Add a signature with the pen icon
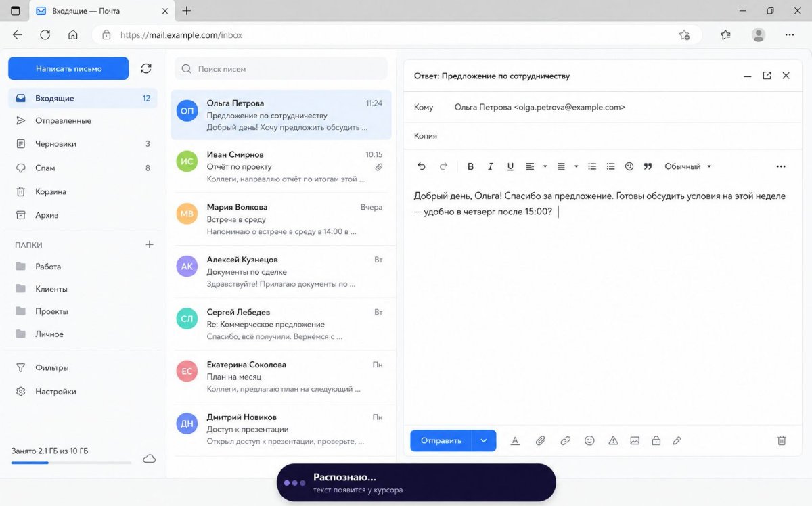Image resolution: width=812 pixels, height=506 pixels. [677, 440]
